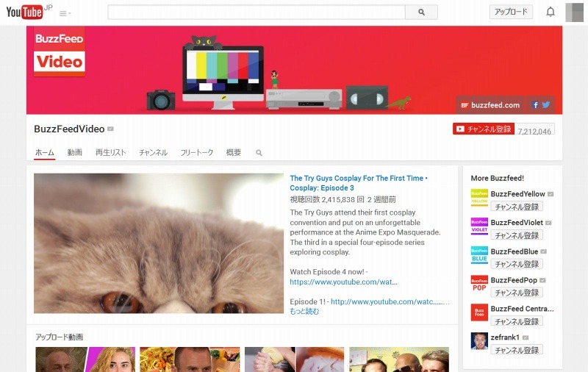Image resolution: width=588 pixels, height=372 pixels.
Task: Open BuzzFeedPop channel icon
Action: tap(479, 284)
